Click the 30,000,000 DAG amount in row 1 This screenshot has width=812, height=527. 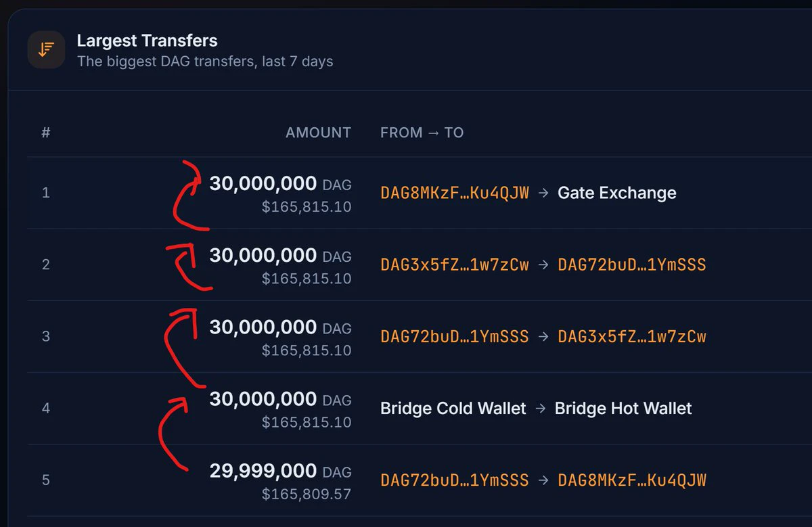coord(280,183)
